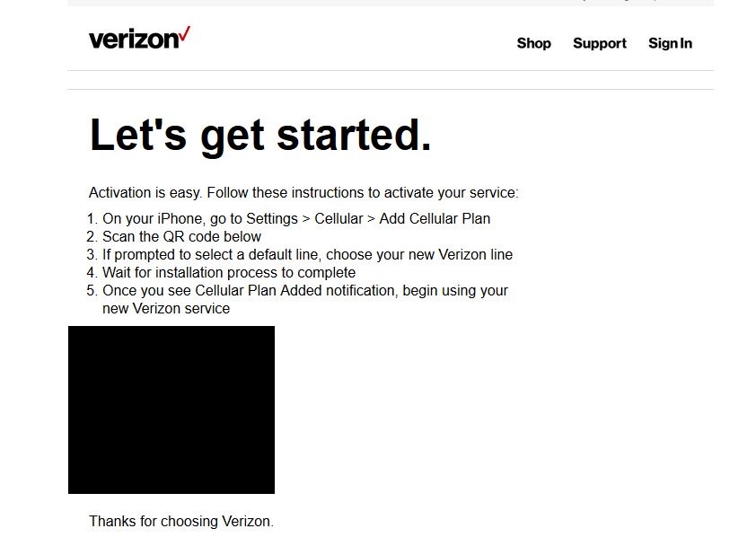
Task: Click the Verizon logo
Action: click(x=140, y=38)
